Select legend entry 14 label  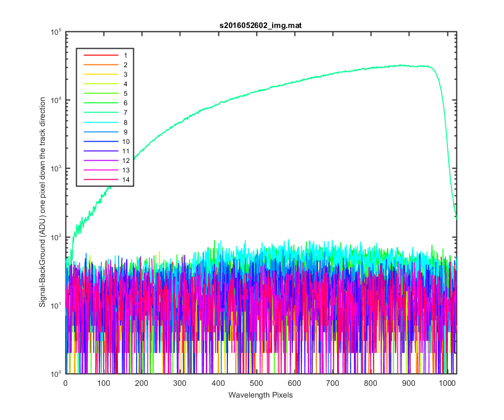(x=125, y=180)
